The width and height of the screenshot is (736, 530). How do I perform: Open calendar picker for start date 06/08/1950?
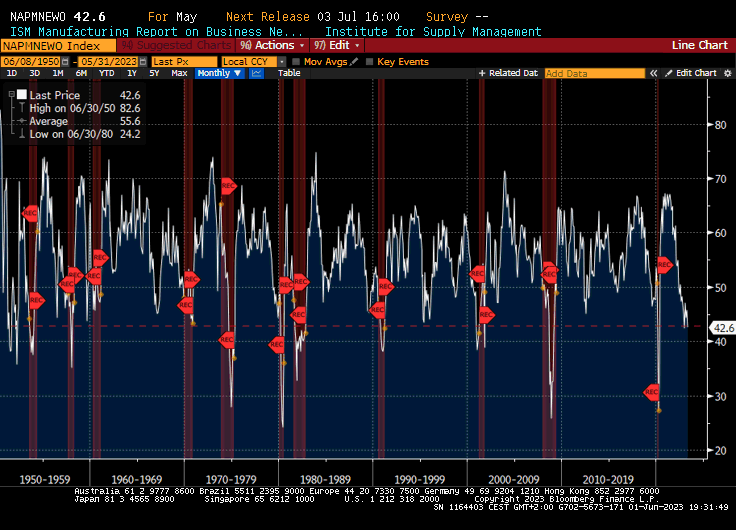pos(65,62)
